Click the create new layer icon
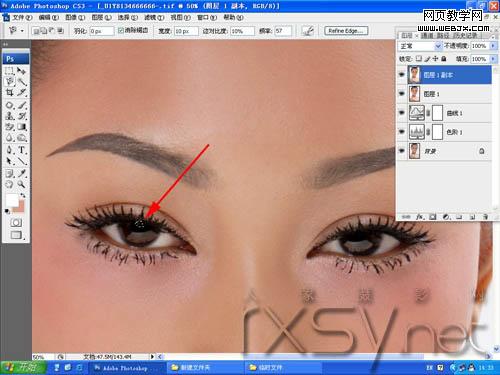Screen dimensions: 500x375 coord(472,217)
